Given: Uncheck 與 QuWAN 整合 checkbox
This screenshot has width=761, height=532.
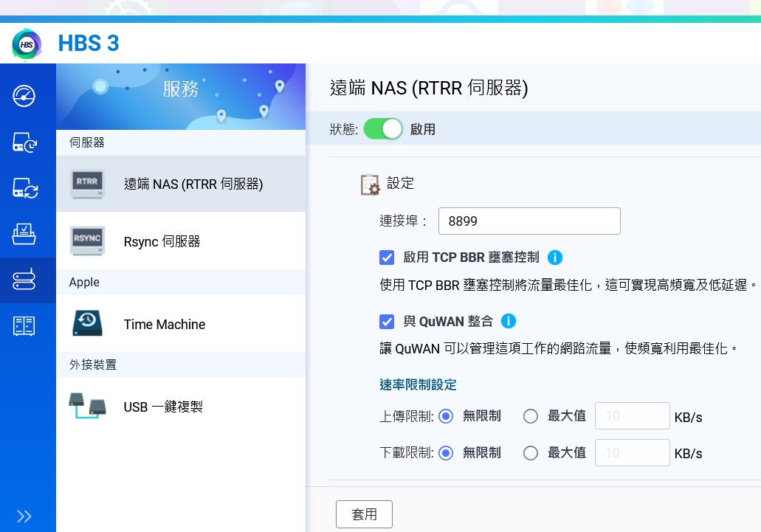Looking at the screenshot, I should tap(386, 321).
